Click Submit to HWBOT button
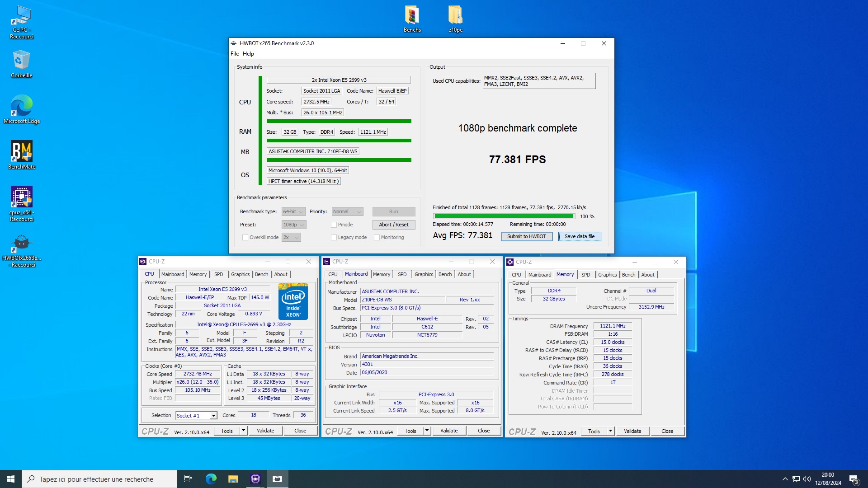Screen dimensions: 868x488 pyautogui.click(x=527, y=236)
